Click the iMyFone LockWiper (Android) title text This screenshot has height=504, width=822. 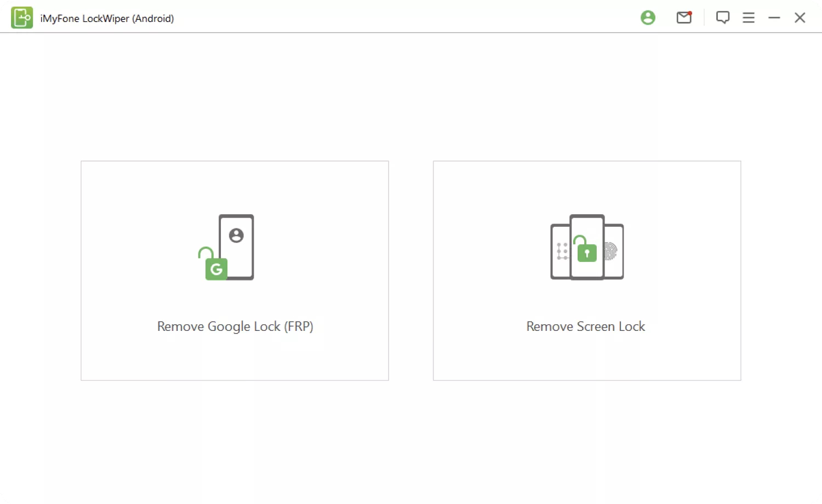[x=107, y=19]
